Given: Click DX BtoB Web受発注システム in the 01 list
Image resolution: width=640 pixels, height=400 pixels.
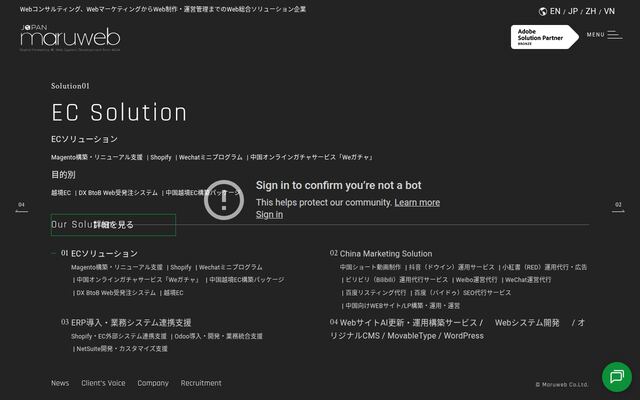Looking at the screenshot, I should click(x=116, y=293).
